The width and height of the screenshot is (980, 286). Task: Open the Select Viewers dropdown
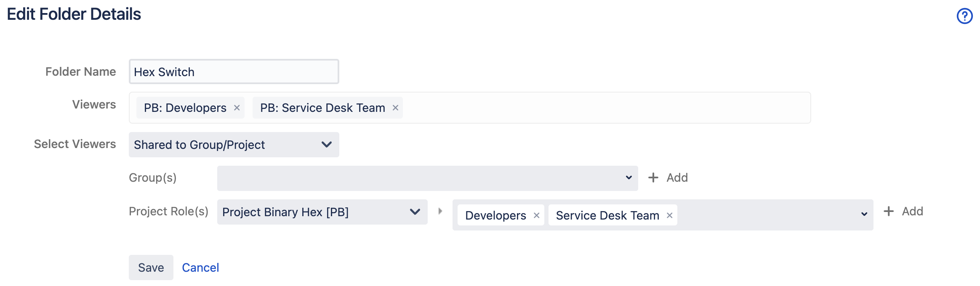tap(234, 145)
